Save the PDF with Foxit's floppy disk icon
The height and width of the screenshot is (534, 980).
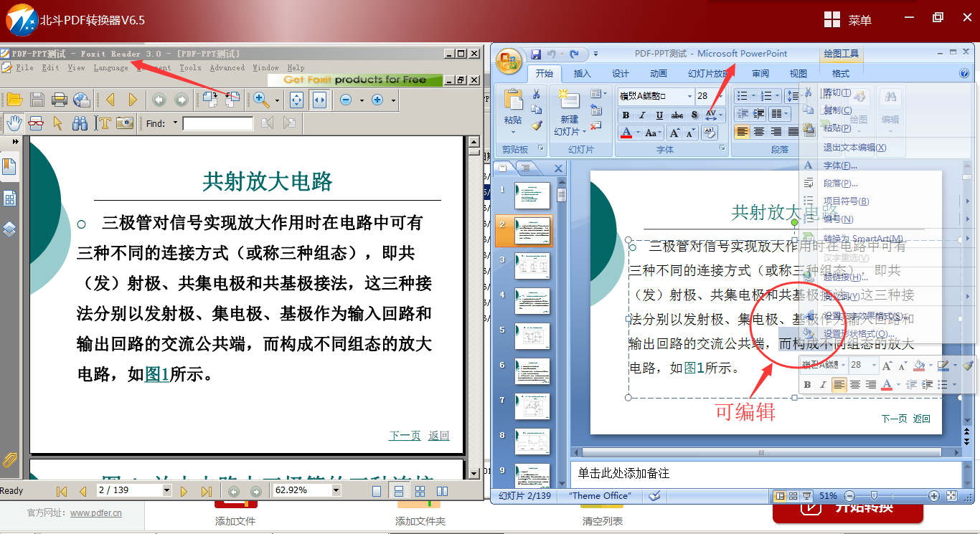pyautogui.click(x=37, y=100)
